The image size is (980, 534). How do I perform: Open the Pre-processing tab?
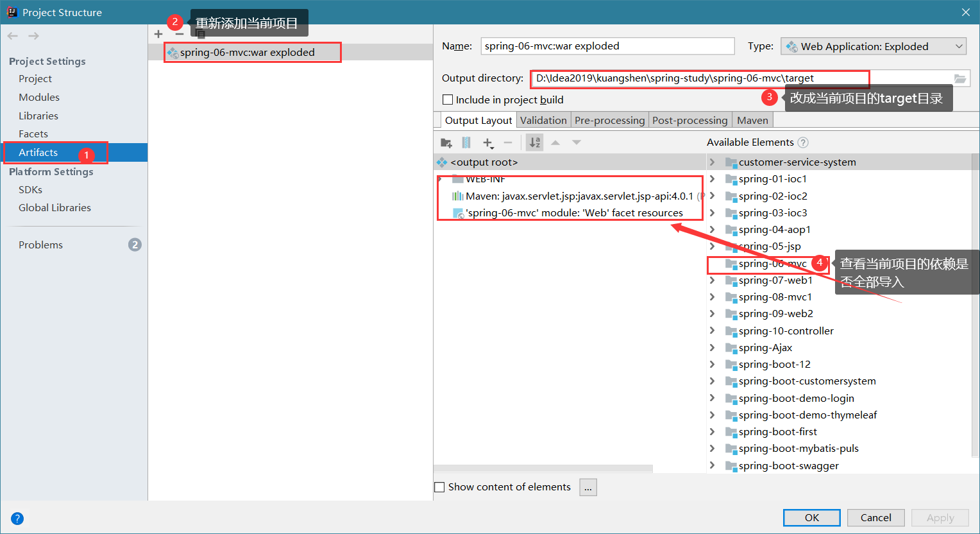pos(609,120)
